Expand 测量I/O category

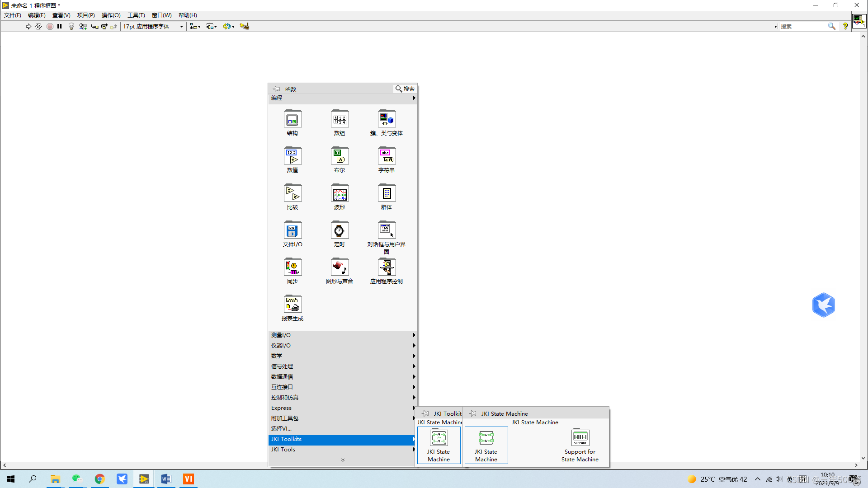[x=343, y=335]
